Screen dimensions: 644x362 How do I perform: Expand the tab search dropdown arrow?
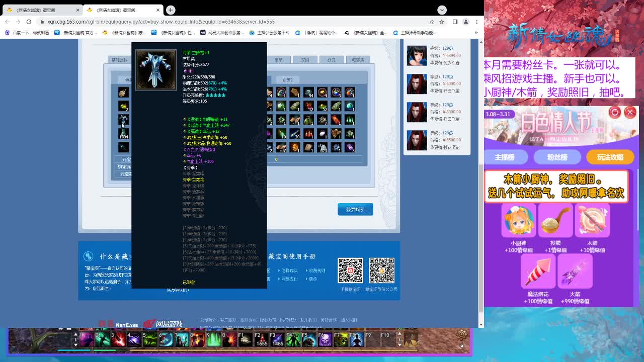[x=442, y=10]
